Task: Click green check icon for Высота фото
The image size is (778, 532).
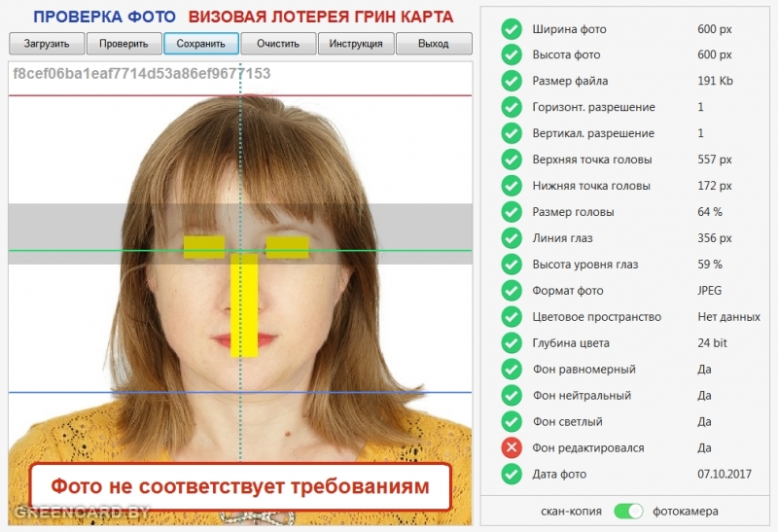Action: [512, 54]
